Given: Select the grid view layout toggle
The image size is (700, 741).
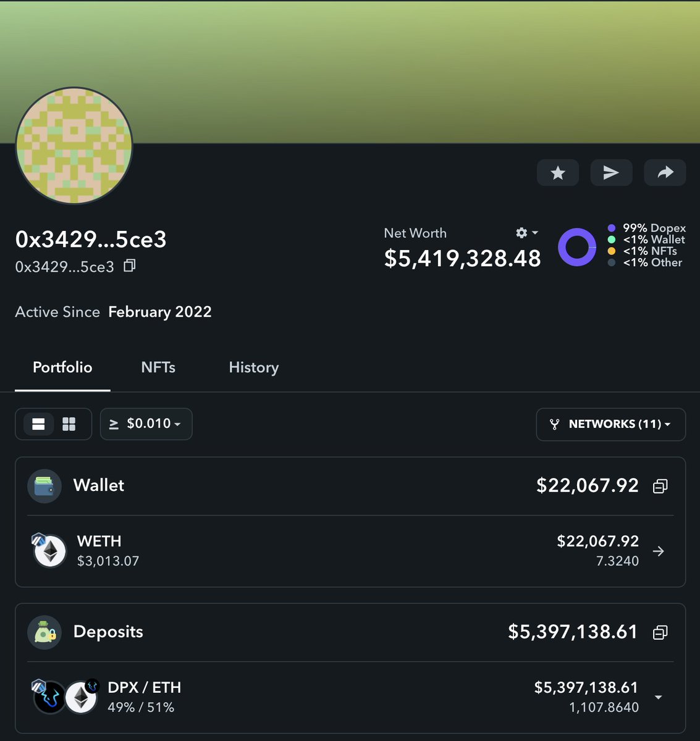Looking at the screenshot, I should pyautogui.click(x=69, y=424).
